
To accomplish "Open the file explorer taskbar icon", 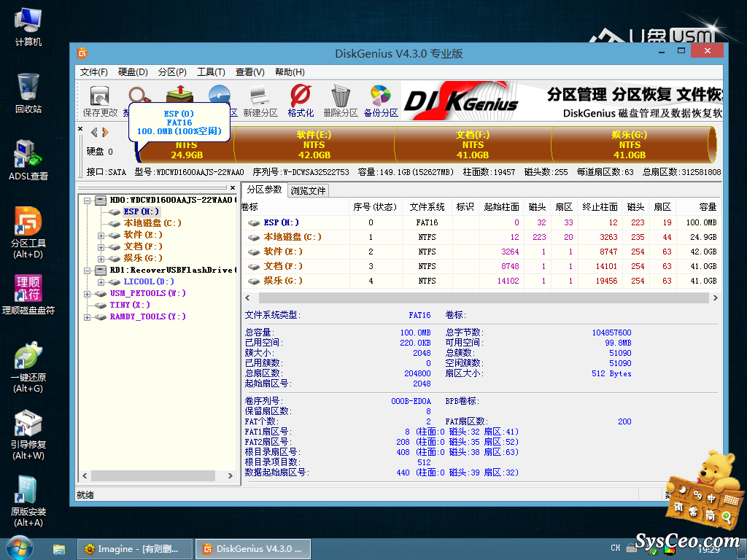I will [58, 549].
